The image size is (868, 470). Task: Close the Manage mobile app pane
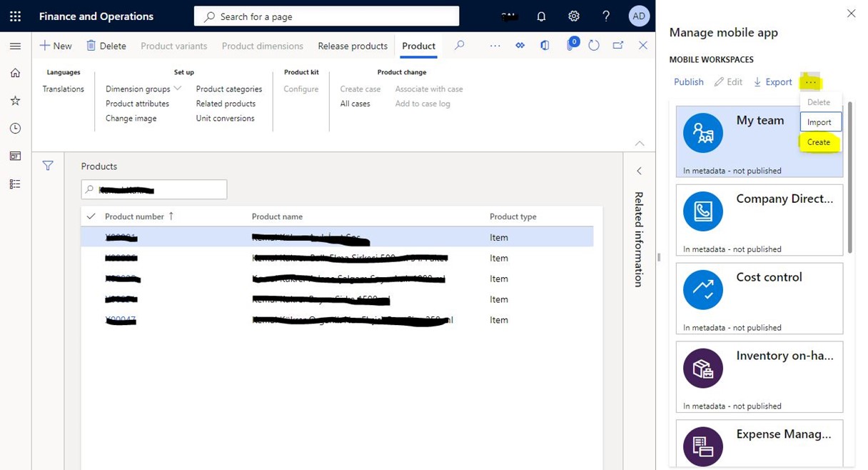851,14
